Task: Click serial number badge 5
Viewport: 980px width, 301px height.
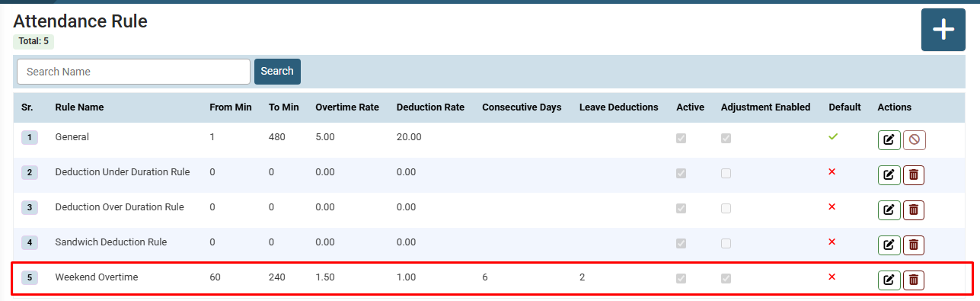Action: pyautogui.click(x=30, y=278)
